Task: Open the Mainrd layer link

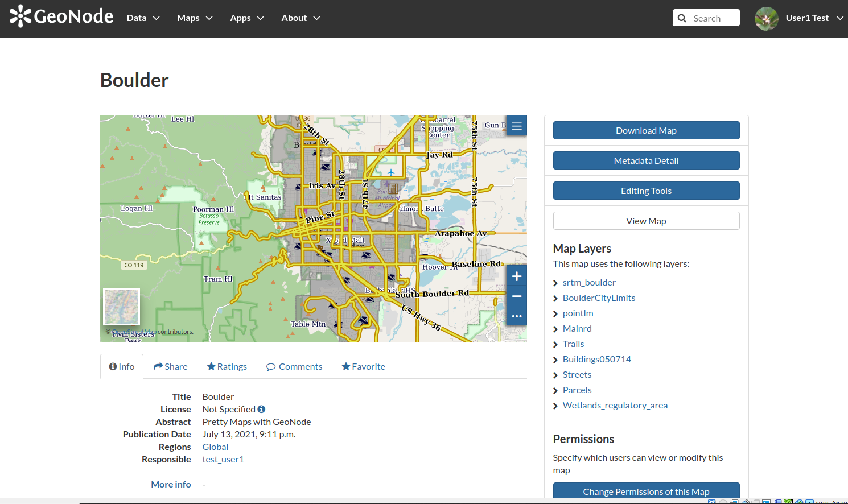Action: click(577, 328)
